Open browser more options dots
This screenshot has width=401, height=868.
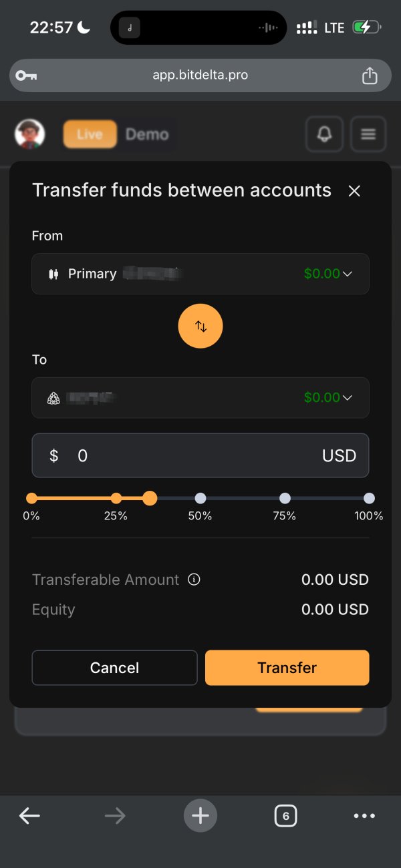tap(364, 815)
